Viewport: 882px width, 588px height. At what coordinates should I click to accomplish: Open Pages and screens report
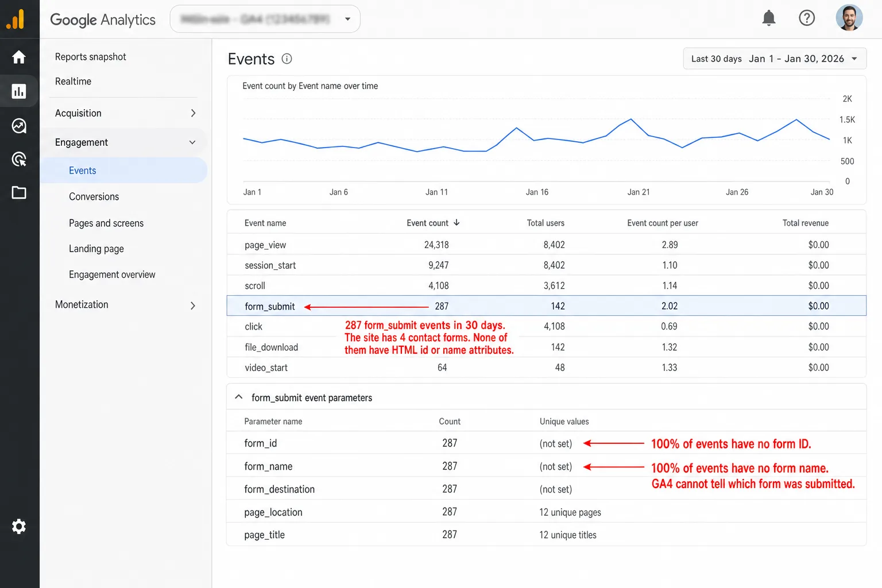coord(106,223)
